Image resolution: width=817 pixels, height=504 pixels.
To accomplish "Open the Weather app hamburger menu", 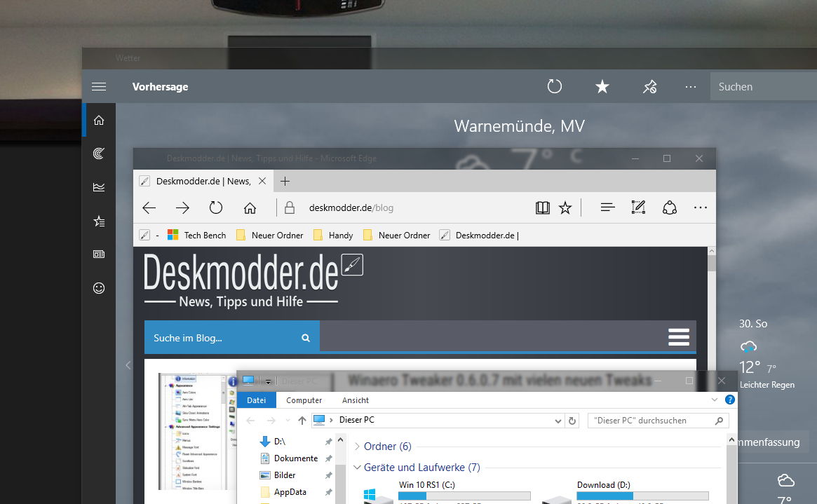I will click(x=99, y=86).
